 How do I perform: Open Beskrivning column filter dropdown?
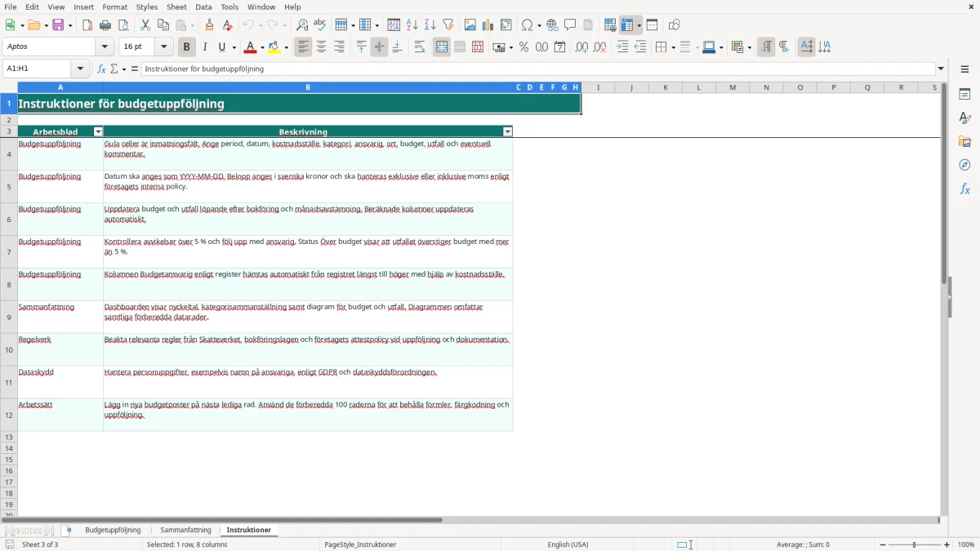pyautogui.click(x=508, y=131)
